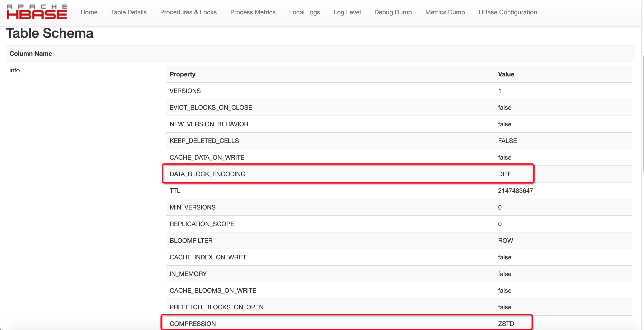Viewport: 644px width, 330px height.
Task: Open HBase Configuration page
Action: pyautogui.click(x=507, y=12)
